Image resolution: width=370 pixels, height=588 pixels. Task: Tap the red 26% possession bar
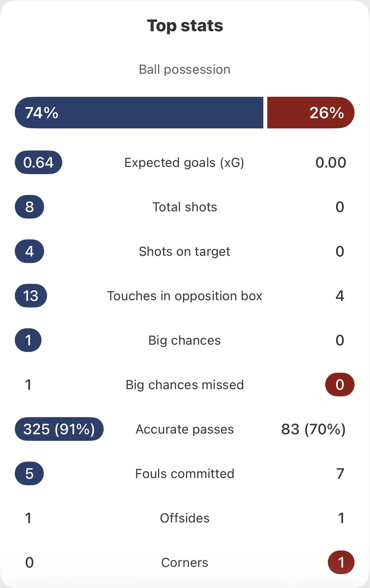click(x=310, y=113)
